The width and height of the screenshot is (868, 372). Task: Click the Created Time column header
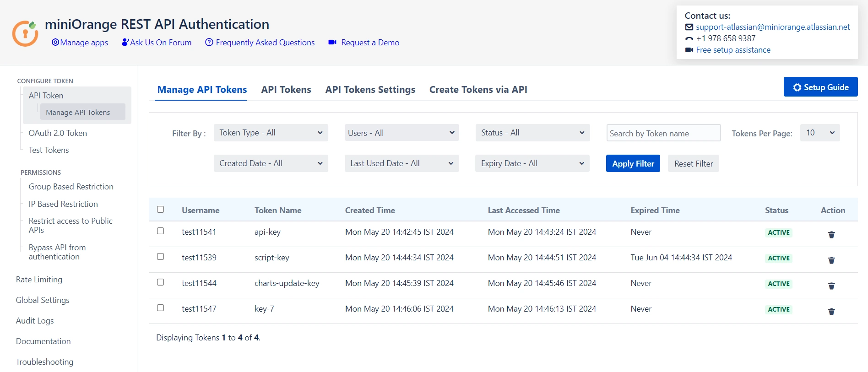(x=370, y=210)
